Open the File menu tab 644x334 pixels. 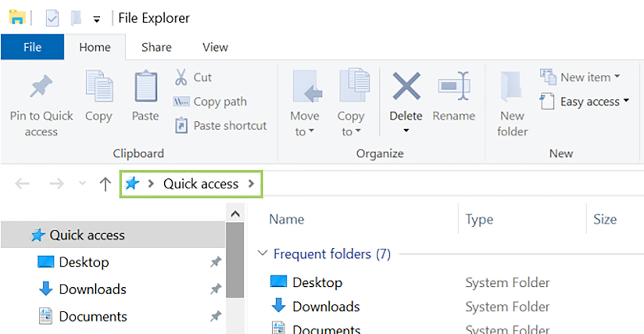pyautogui.click(x=33, y=47)
